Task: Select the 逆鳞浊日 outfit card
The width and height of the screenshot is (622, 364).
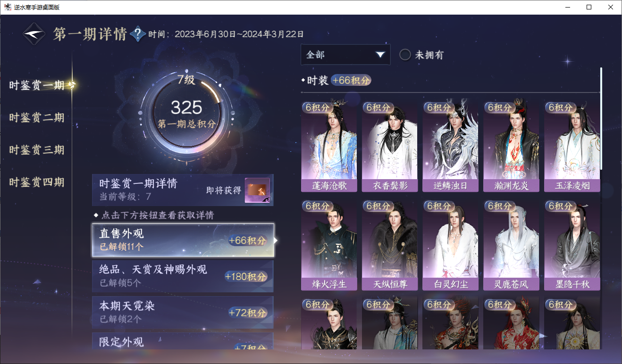Action: [450, 146]
